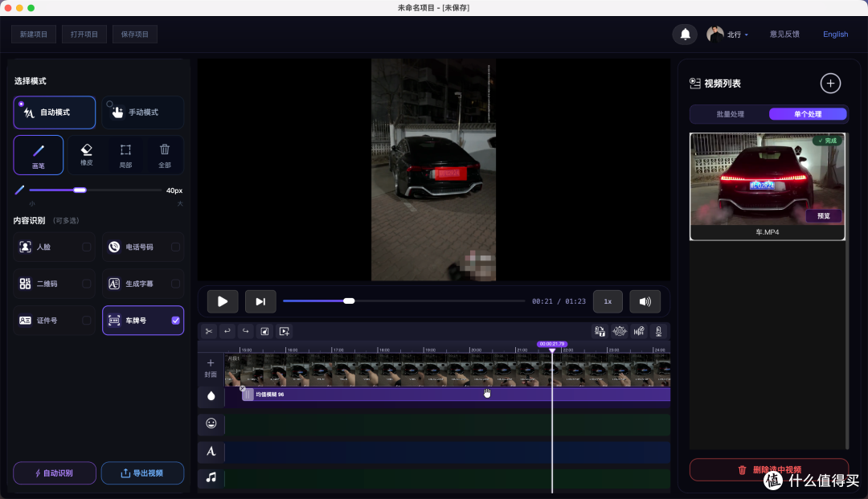Select 自动模式 auto mode
This screenshot has width=868, height=499.
click(55, 112)
